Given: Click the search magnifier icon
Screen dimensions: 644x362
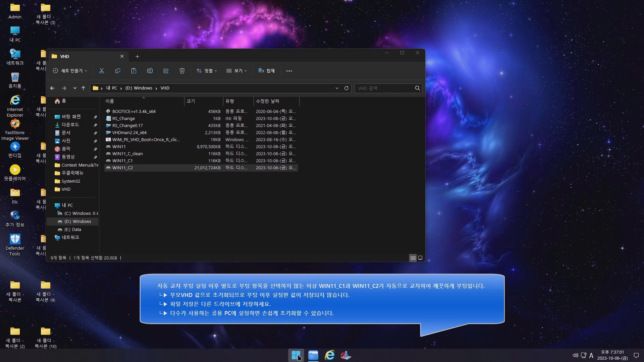Looking at the screenshot, I should coord(417,88).
